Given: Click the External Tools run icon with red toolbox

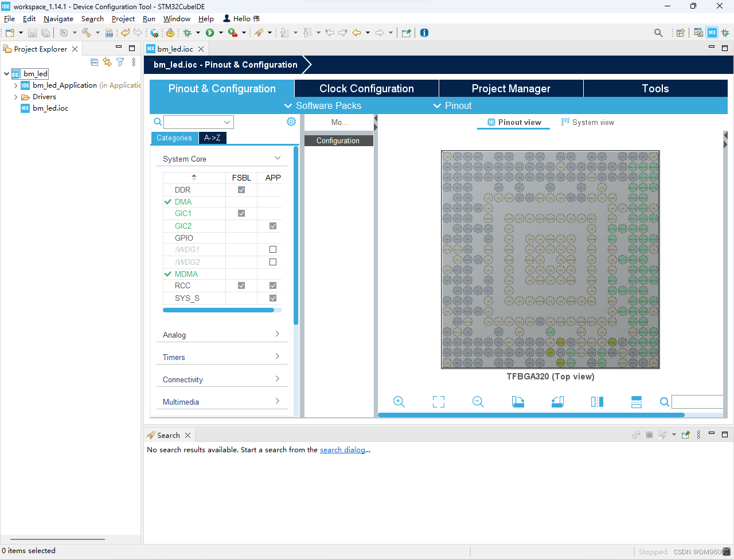Looking at the screenshot, I should coord(232,33).
